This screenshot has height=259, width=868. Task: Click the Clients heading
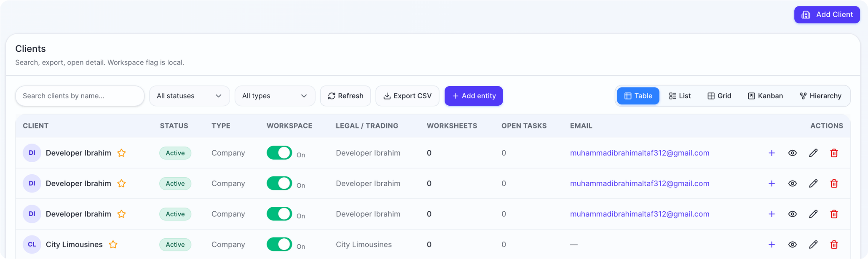point(30,49)
